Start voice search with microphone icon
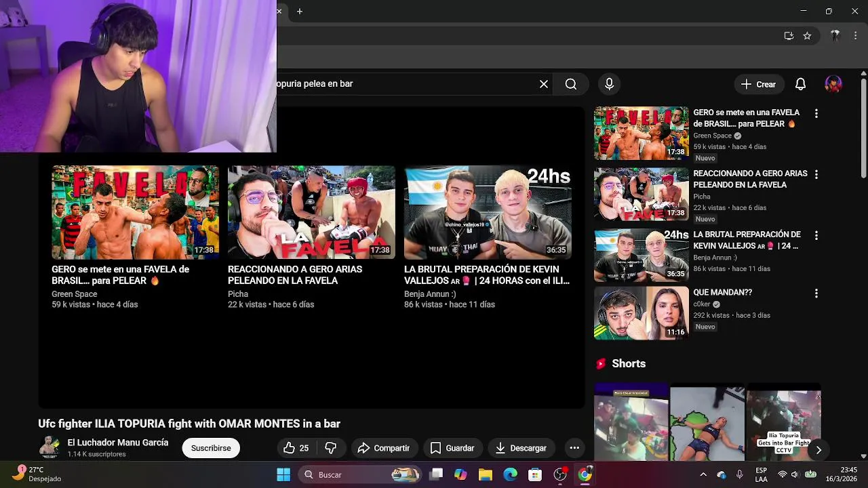 tap(609, 84)
